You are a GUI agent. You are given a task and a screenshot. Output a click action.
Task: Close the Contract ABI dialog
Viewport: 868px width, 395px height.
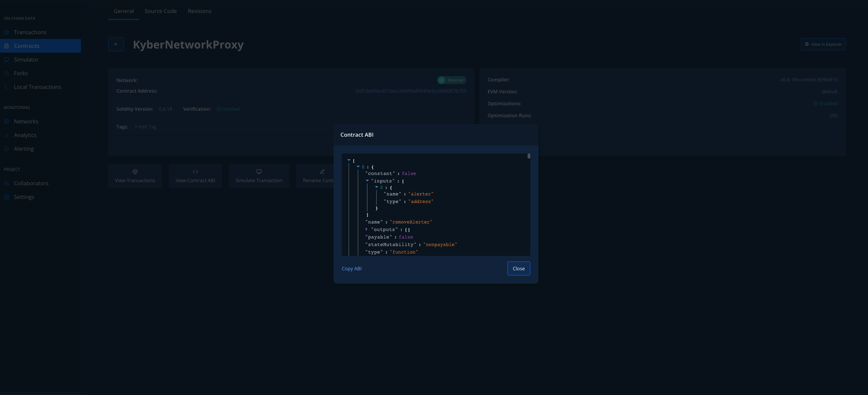tap(519, 269)
